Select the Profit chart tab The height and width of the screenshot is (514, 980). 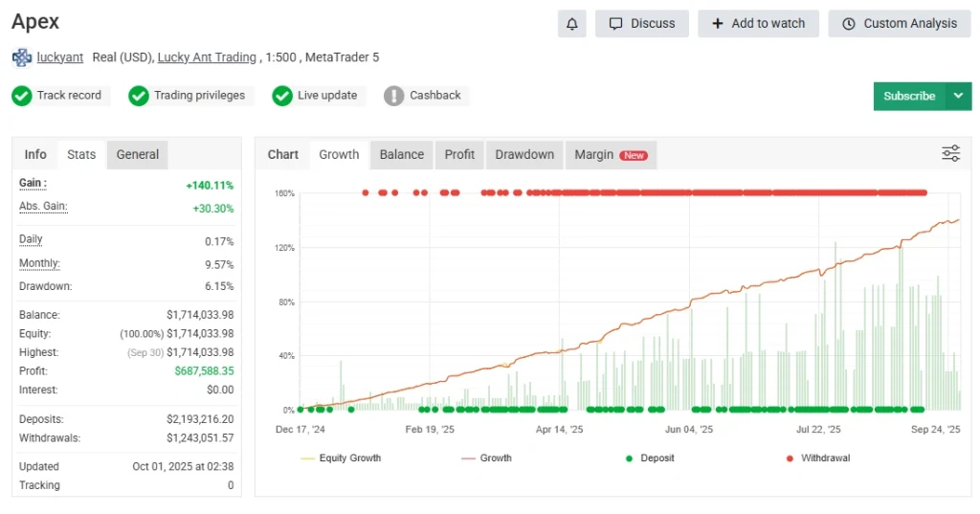click(x=459, y=154)
